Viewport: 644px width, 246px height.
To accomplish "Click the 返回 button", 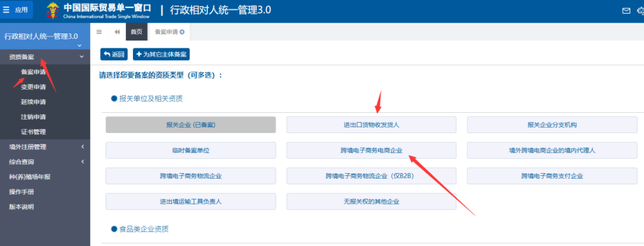I will coord(114,54).
